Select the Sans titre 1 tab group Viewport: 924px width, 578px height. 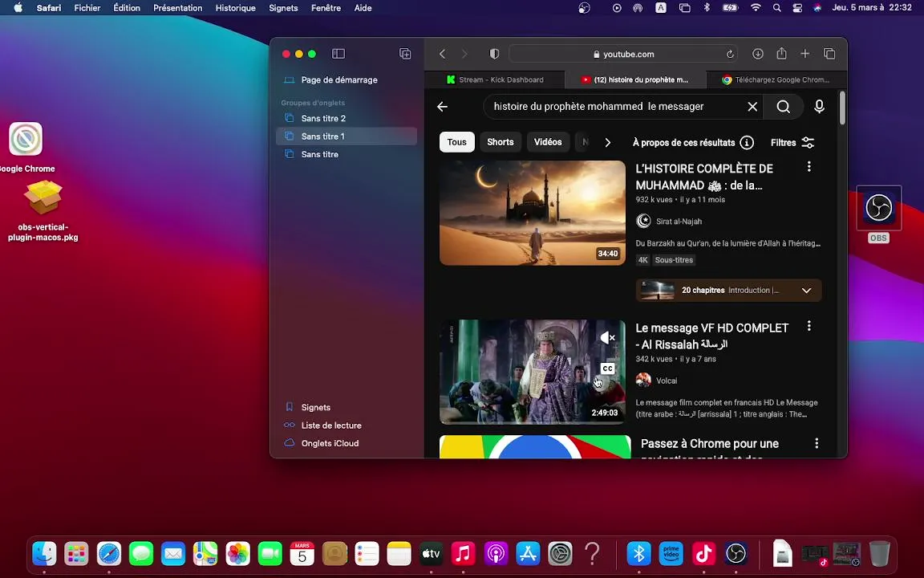pos(346,136)
